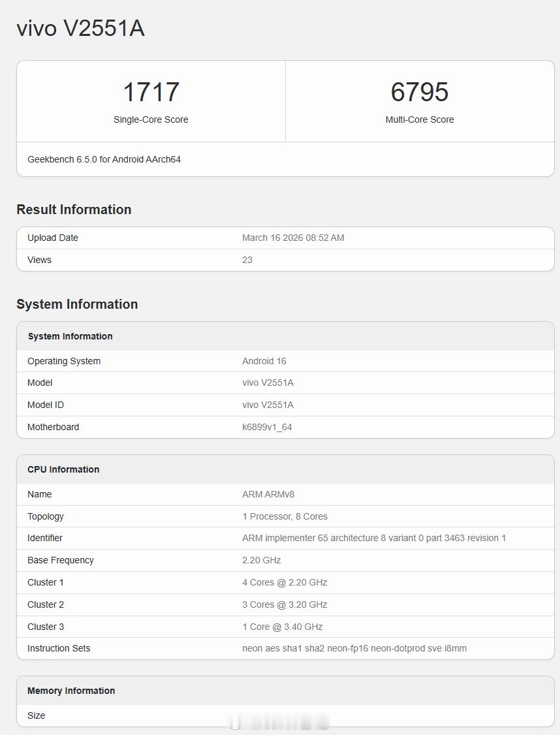Click the Topology row
This screenshot has height=735, width=560.
tap(285, 516)
